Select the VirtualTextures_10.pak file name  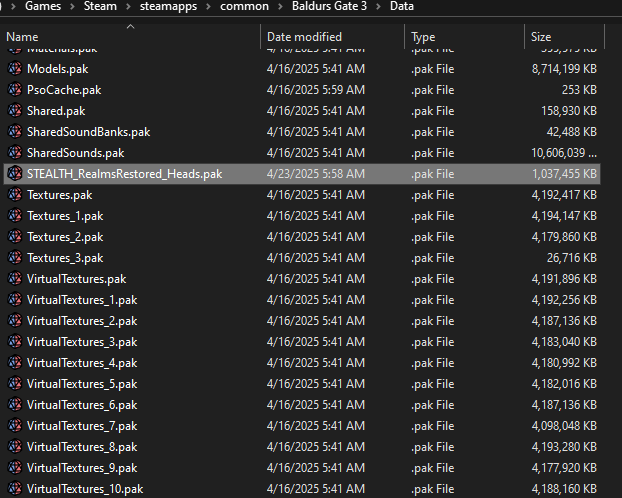(x=85, y=490)
